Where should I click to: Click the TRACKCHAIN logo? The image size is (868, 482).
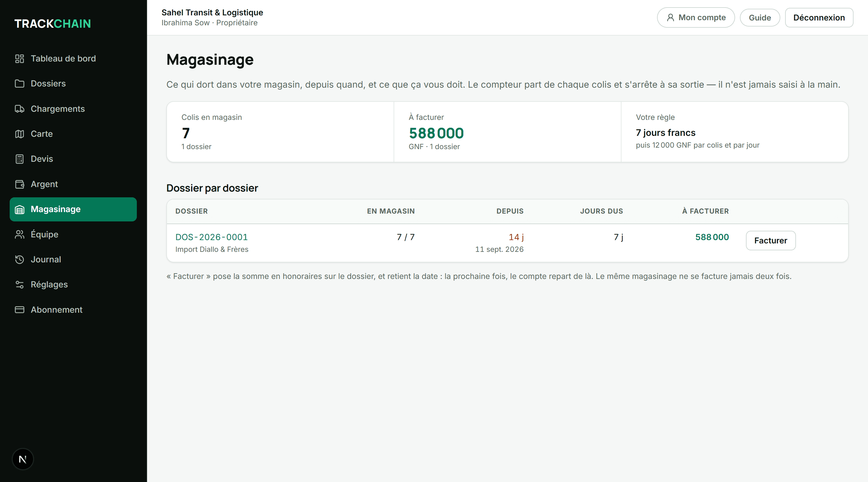[x=52, y=23]
